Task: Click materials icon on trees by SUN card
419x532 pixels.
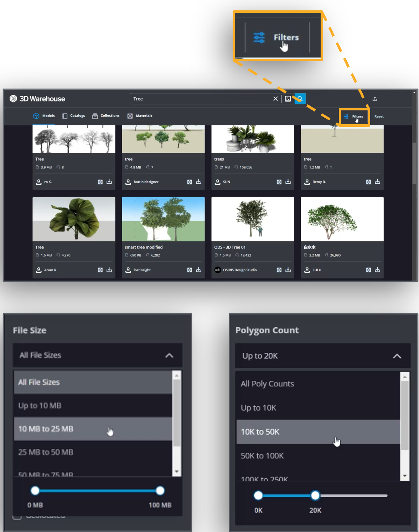Action: pyautogui.click(x=279, y=182)
